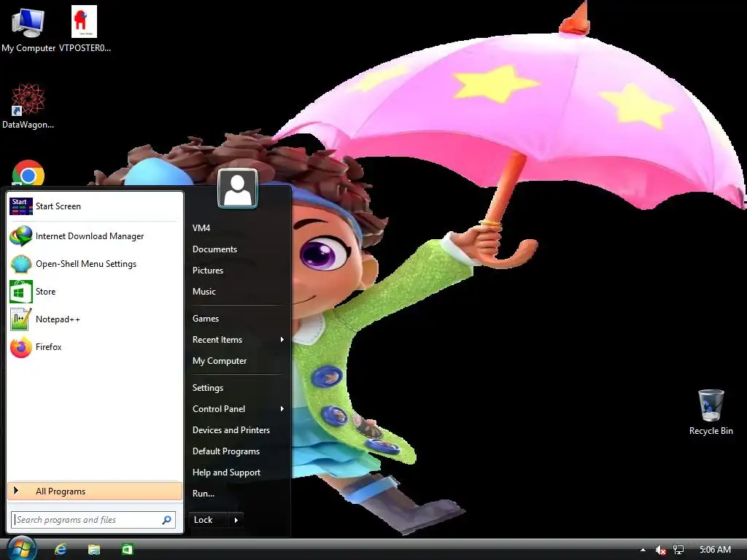Select the DataWagon desktop shortcut

pyautogui.click(x=28, y=100)
